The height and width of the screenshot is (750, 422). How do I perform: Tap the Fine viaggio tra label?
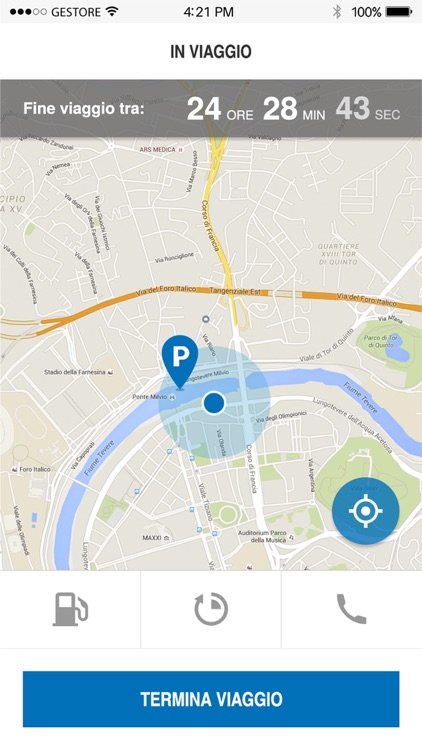coord(84,109)
